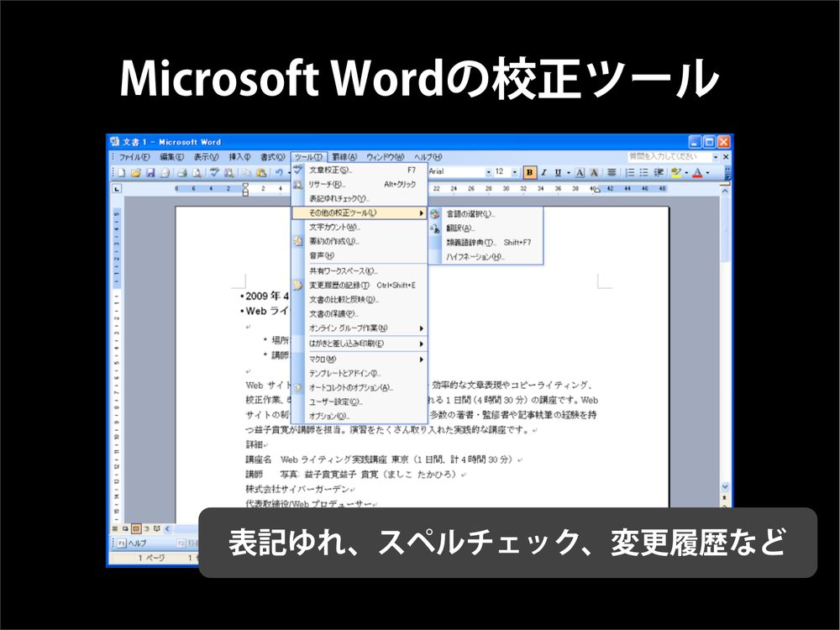Open the 罫線 menu
840x630 pixels.
pos(344,157)
